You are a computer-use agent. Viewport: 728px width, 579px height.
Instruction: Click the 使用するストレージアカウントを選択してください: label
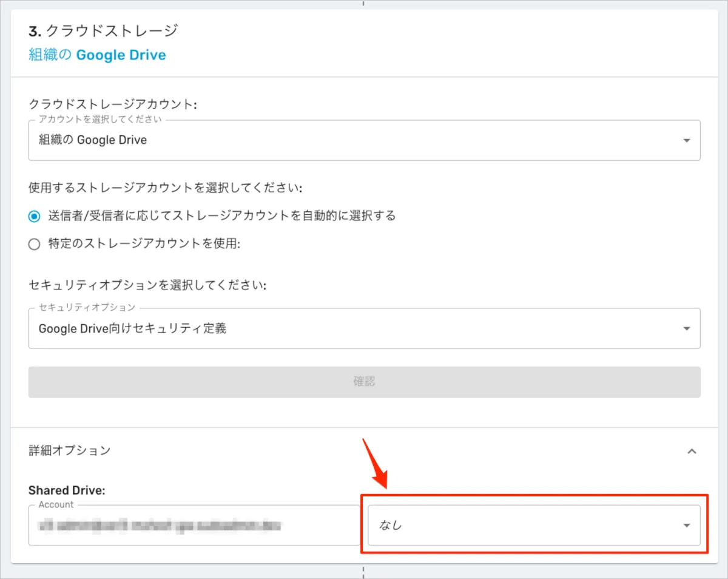166,188
